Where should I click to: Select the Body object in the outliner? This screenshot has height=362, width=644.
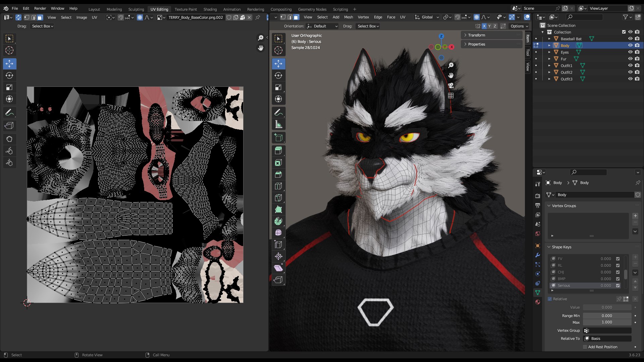pyautogui.click(x=565, y=45)
